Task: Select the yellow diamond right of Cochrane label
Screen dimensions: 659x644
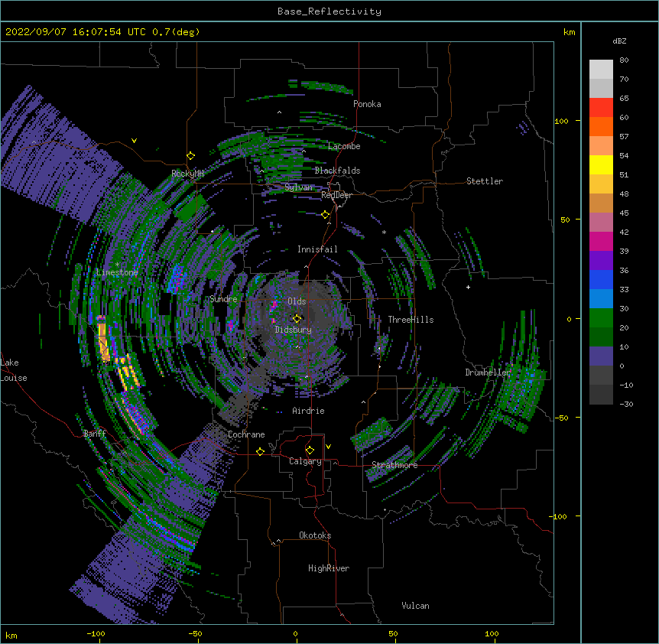Action: 260,451
